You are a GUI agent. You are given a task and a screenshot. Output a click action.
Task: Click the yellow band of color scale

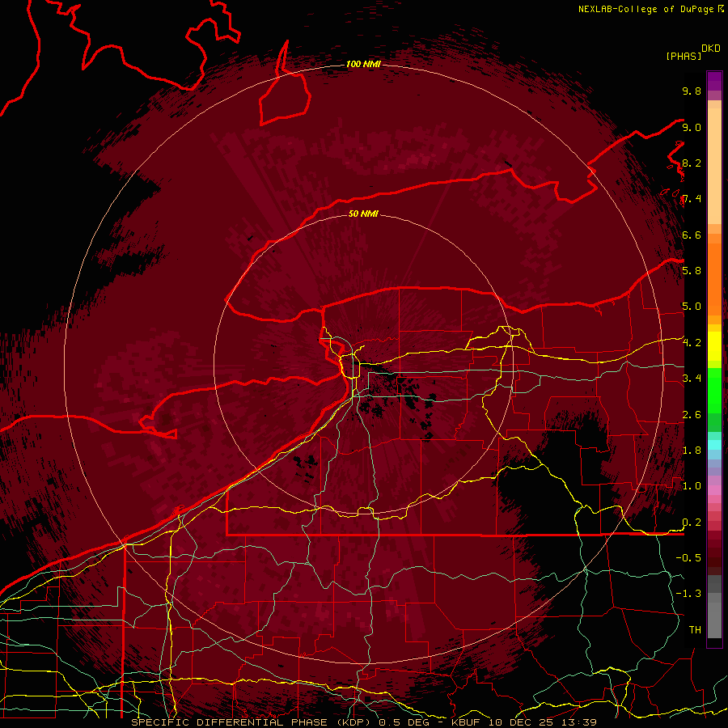[714, 346]
